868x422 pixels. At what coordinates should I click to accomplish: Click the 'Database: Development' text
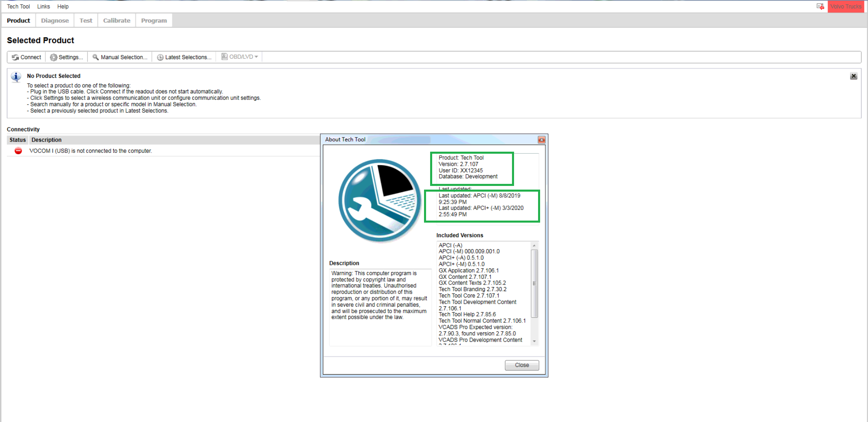pyautogui.click(x=468, y=177)
